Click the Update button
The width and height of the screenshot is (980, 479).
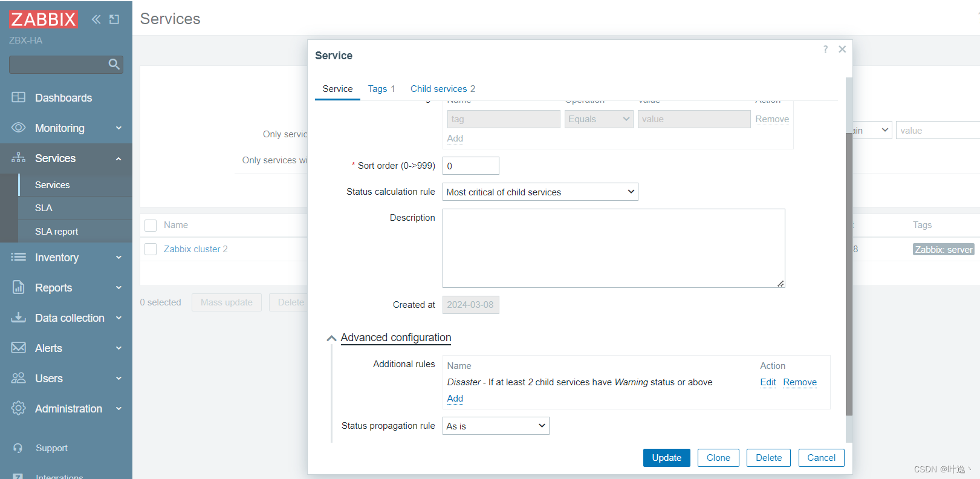click(666, 458)
